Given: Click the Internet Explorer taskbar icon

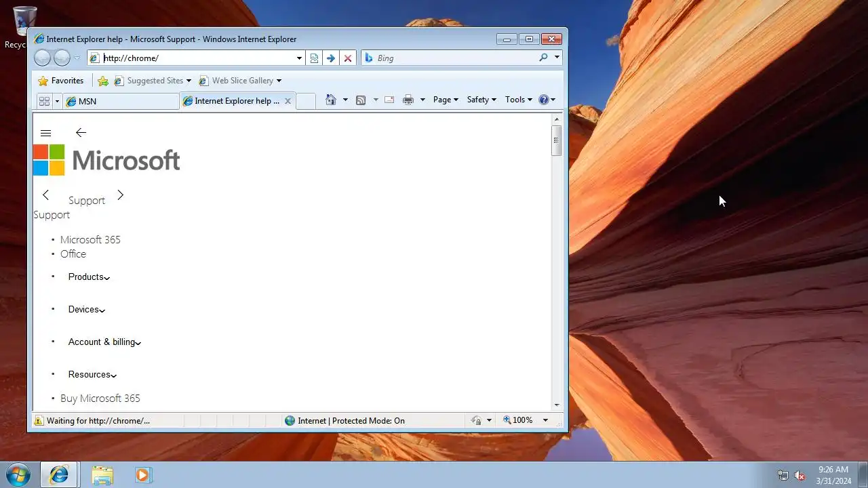Looking at the screenshot, I should (59, 474).
